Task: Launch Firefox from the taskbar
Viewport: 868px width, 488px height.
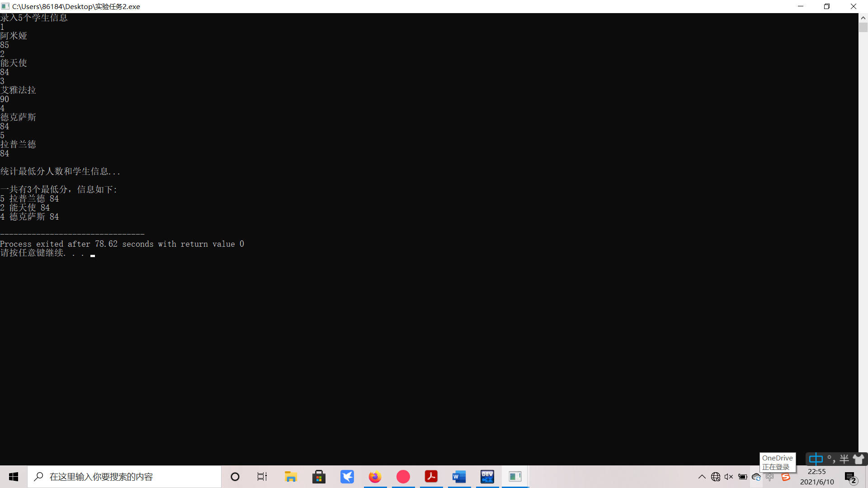Action: pos(375,477)
